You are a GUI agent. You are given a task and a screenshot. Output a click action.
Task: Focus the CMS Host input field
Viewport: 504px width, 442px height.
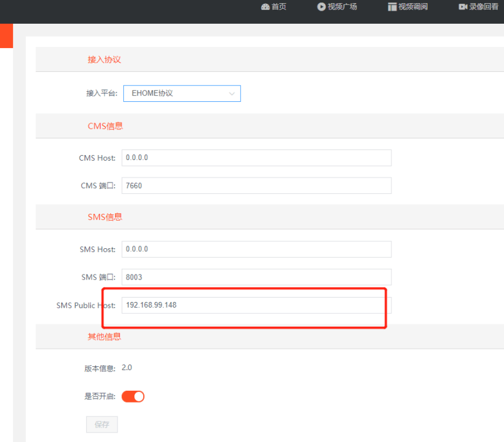coord(256,158)
